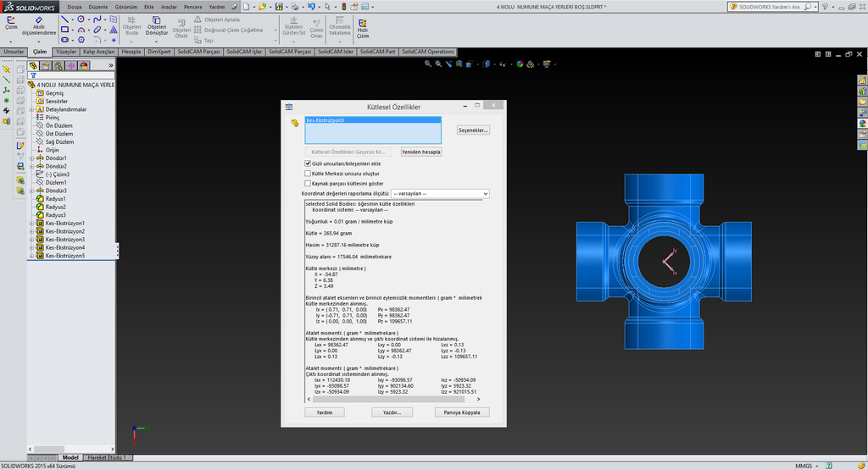This screenshot has height=470, width=868.
Task: Enable Kütle Merkezi unsuru oluştur checkbox
Action: [x=308, y=173]
